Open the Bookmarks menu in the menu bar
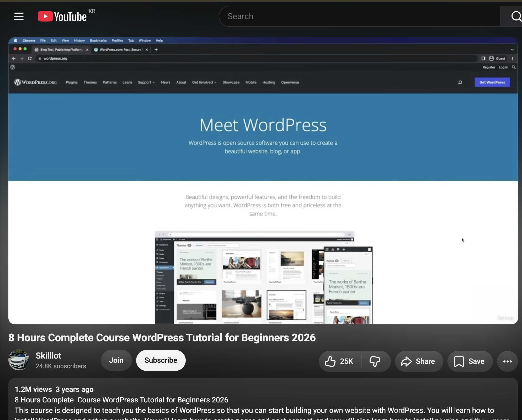522x420 pixels. coord(98,40)
